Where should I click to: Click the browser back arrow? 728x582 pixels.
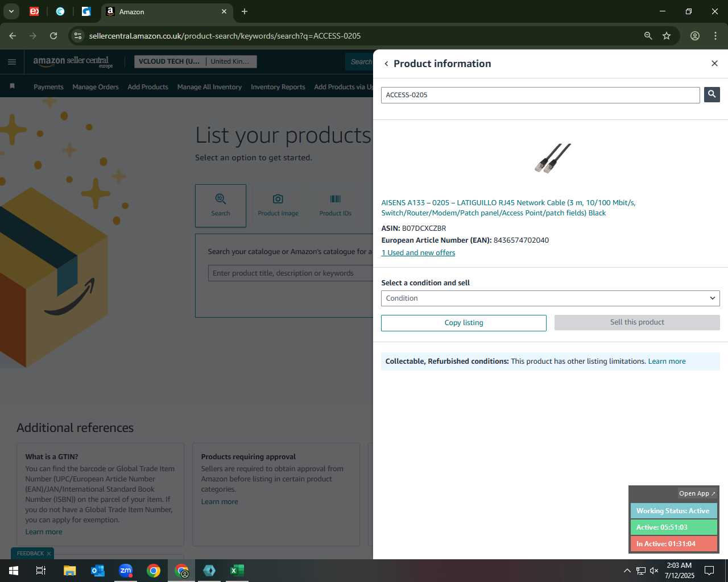(x=13, y=36)
